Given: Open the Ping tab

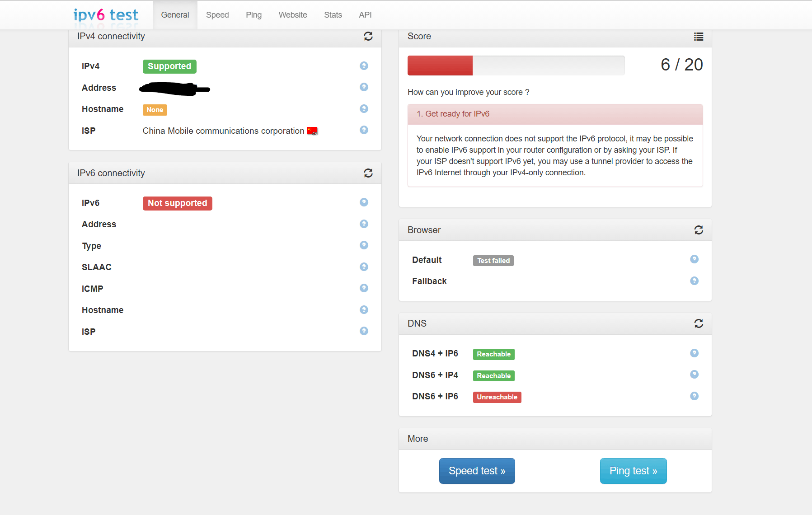Looking at the screenshot, I should point(253,15).
